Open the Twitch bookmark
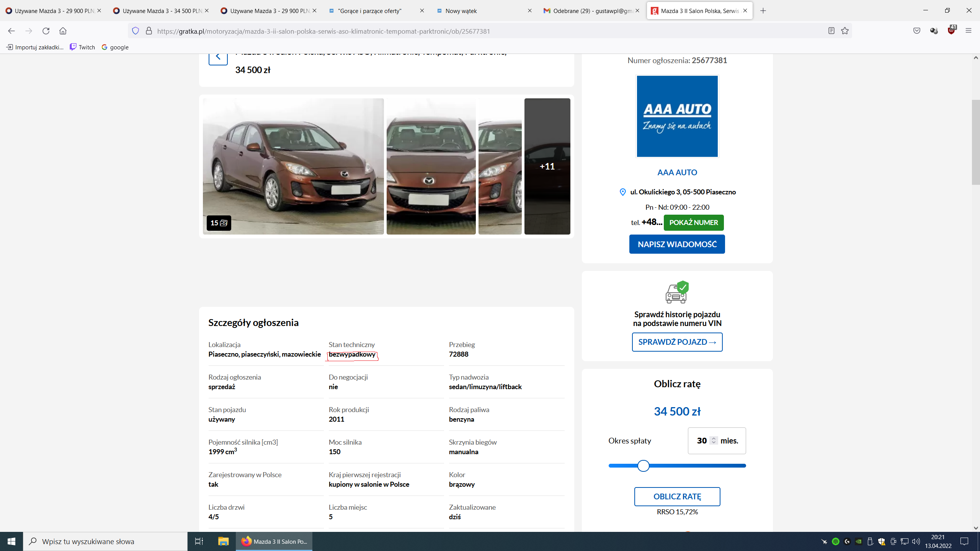 tap(82, 47)
